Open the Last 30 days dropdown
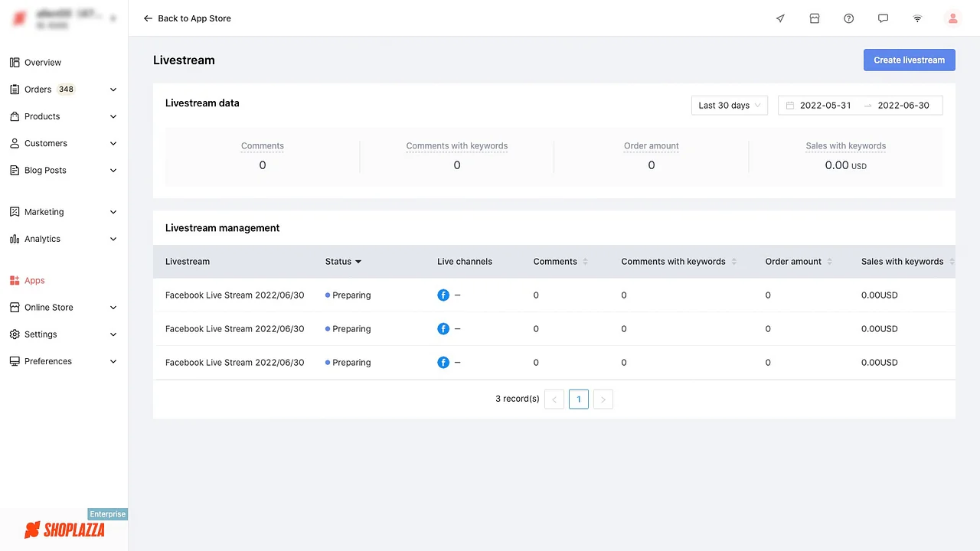The image size is (980, 551). click(x=729, y=106)
